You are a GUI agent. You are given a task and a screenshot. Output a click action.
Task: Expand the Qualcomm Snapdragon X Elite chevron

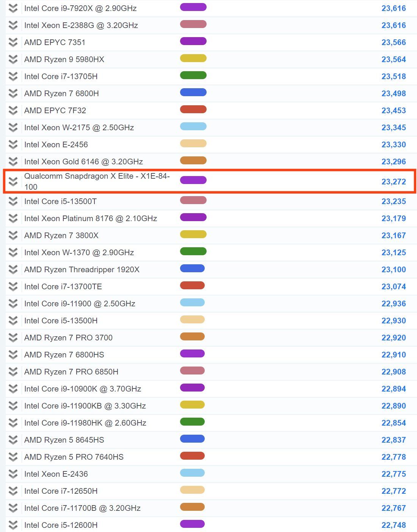(13, 182)
